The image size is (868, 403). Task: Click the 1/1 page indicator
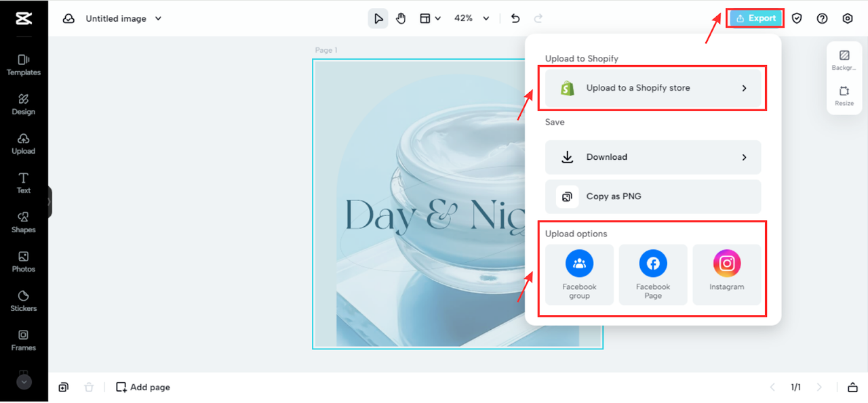click(x=795, y=387)
